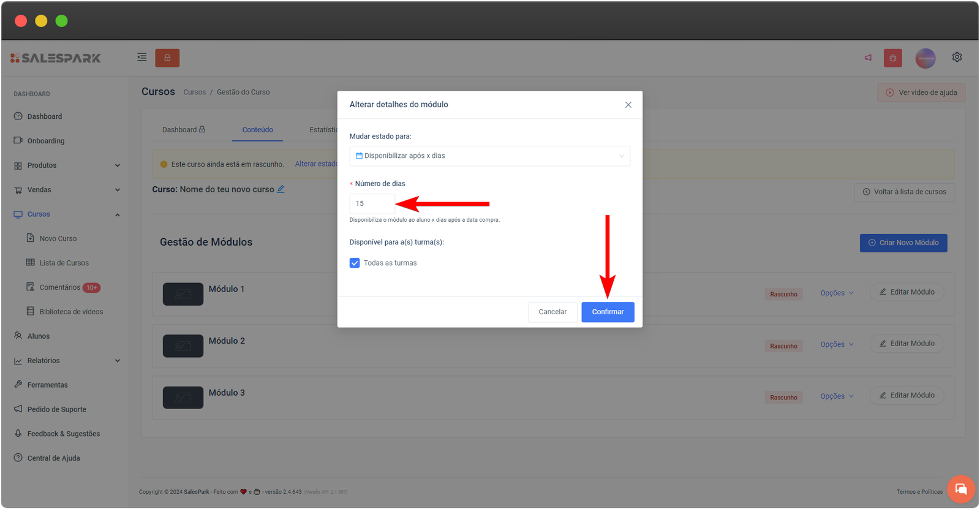Click the pencil icon beside course name
Viewport: 980px width, 509px height.
tap(281, 189)
